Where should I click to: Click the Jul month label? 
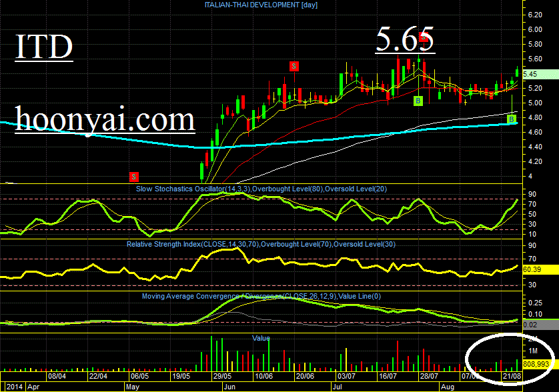tap(338, 387)
